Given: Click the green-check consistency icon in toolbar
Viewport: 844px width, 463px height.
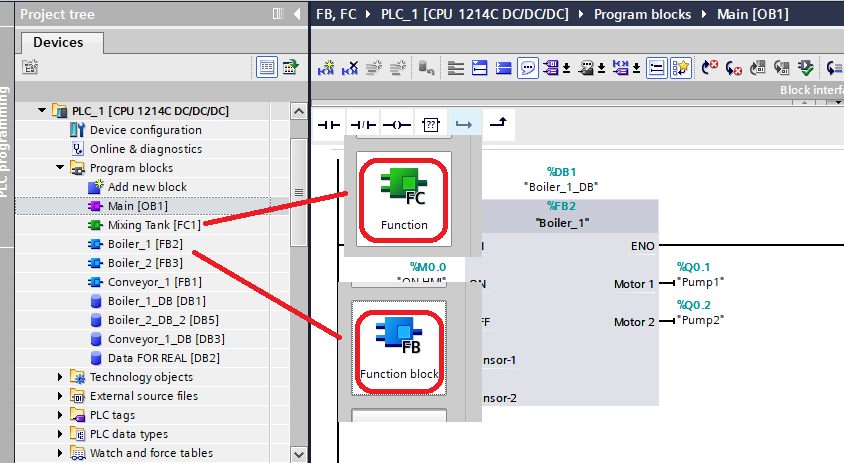Looking at the screenshot, I should click(x=806, y=68).
